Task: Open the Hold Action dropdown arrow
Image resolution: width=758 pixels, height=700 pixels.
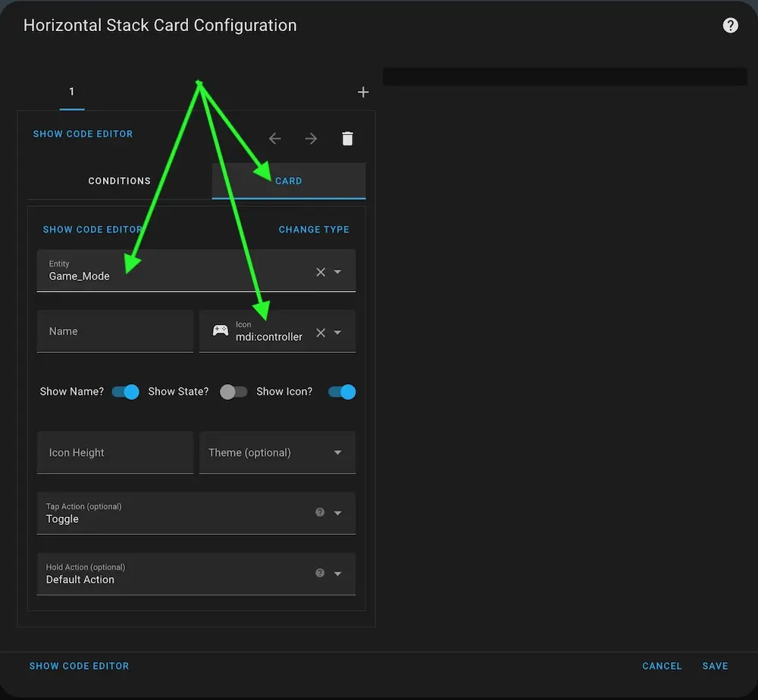Action: [337, 574]
